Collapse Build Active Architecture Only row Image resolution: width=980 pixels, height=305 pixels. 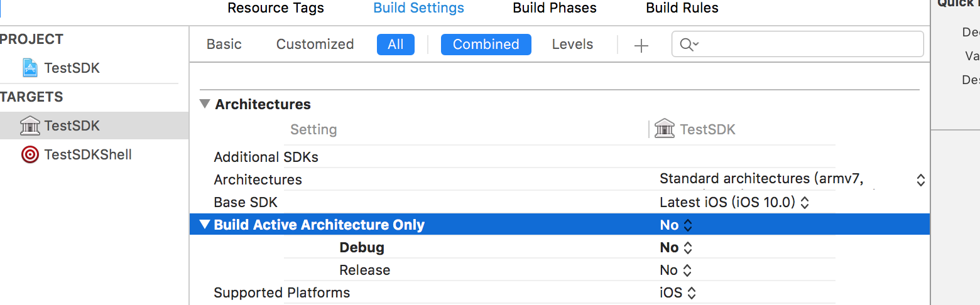tap(205, 225)
